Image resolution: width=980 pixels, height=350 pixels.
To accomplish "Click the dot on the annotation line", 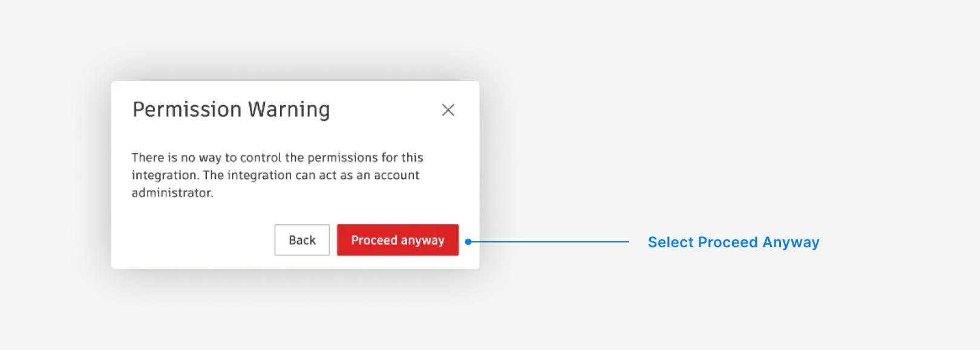I will 467,241.
